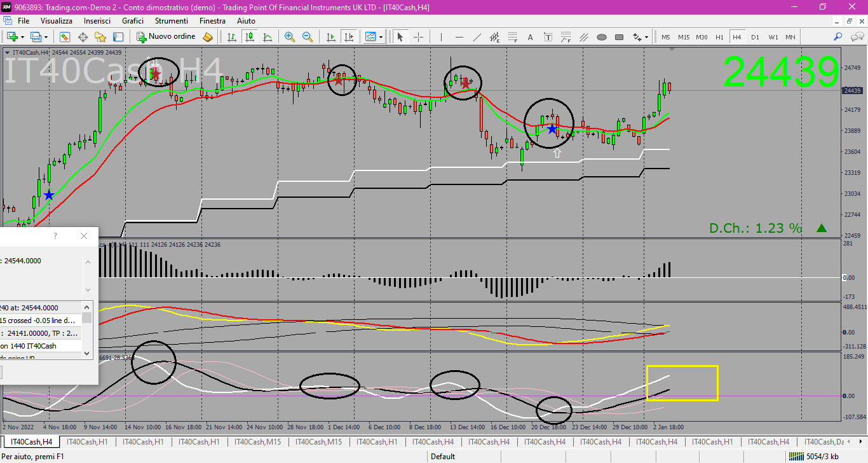Select the arrow cursor tool
The height and width of the screenshot is (463, 868).
400,37
